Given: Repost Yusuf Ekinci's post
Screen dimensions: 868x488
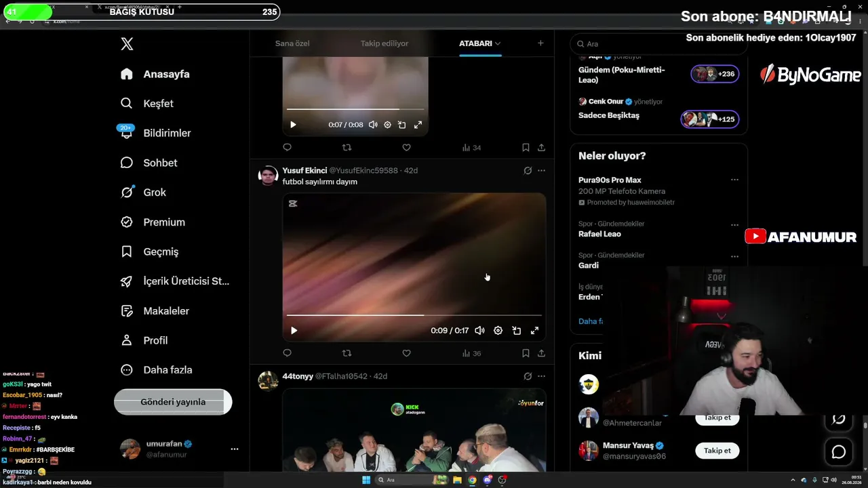Looking at the screenshot, I should coord(347,353).
